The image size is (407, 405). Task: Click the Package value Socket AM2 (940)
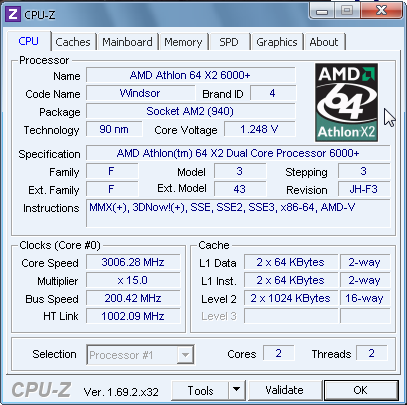coord(190,111)
